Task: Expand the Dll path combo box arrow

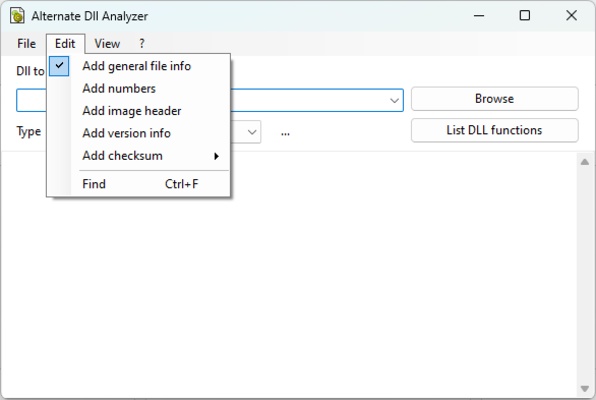Action: pos(395,100)
